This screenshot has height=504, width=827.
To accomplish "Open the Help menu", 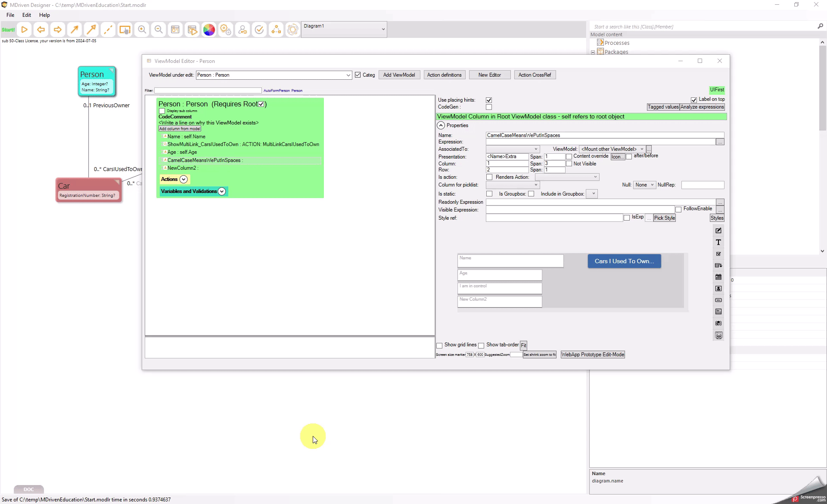I will [44, 15].
